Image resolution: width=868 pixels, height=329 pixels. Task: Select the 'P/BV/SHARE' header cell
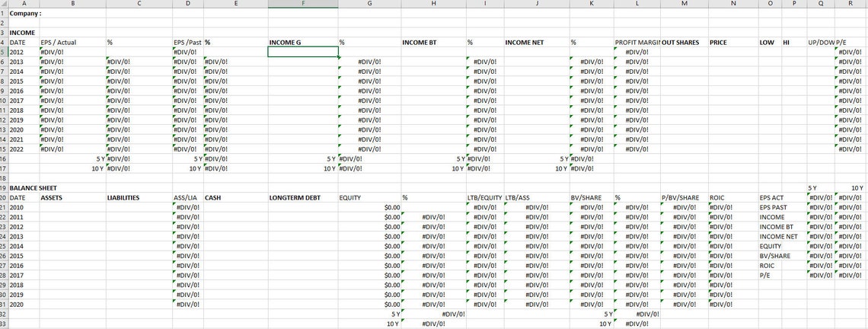[x=684, y=198]
